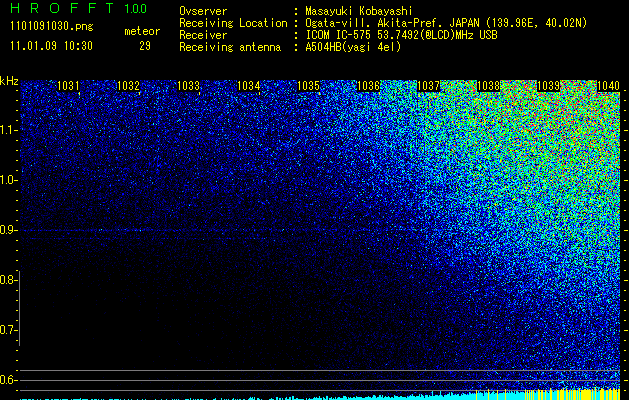629x400 pixels.
Task: Select the filename 1101091030.png
Action: click(52, 27)
